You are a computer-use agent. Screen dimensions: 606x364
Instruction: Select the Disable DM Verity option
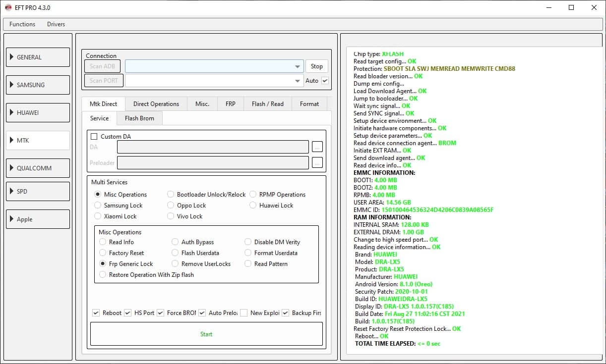248,242
